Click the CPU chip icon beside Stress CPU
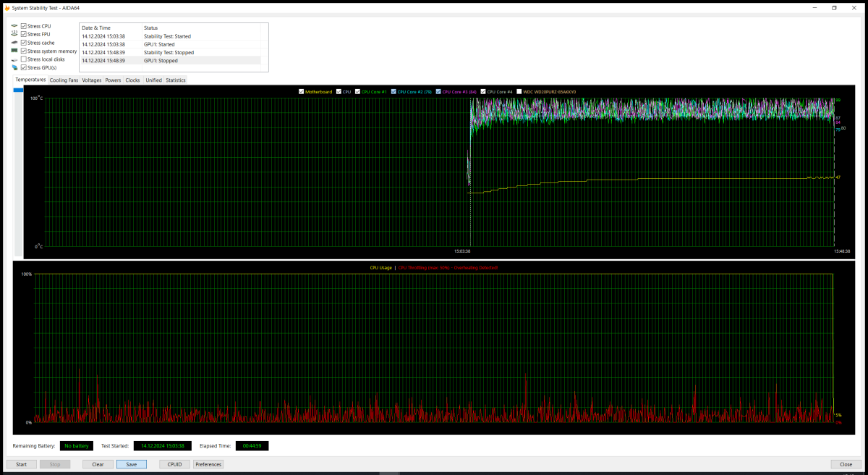Viewport: 868px width, 475px height. [x=14, y=26]
